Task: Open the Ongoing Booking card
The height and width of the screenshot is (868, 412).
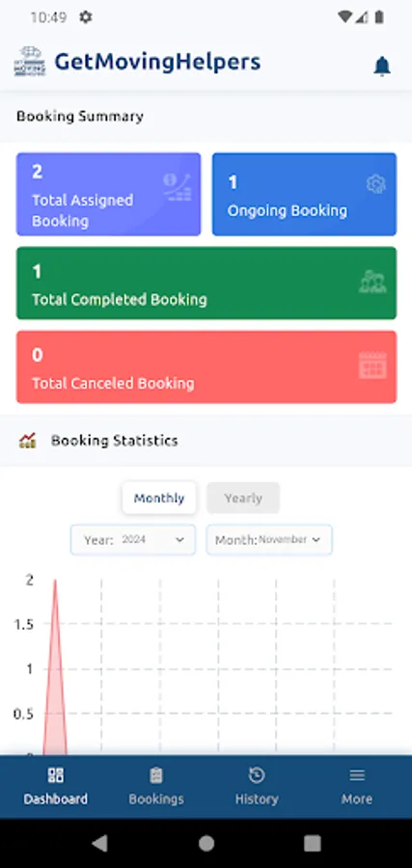Action: 305,194
